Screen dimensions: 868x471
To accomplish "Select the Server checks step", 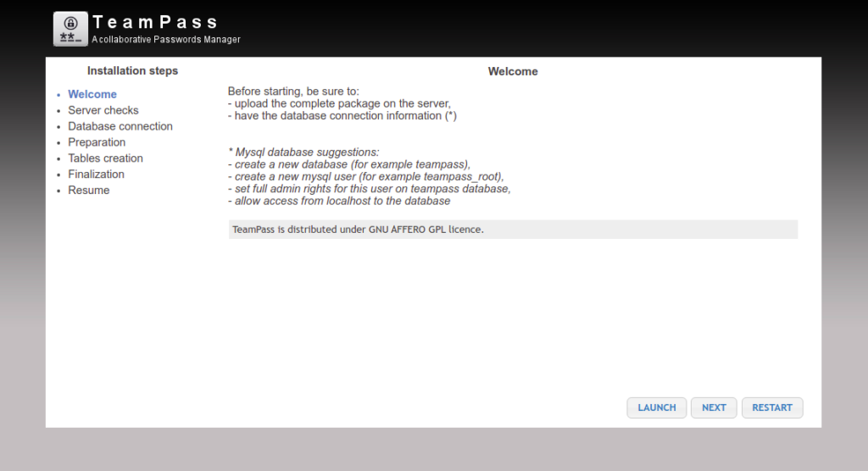I will point(103,110).
